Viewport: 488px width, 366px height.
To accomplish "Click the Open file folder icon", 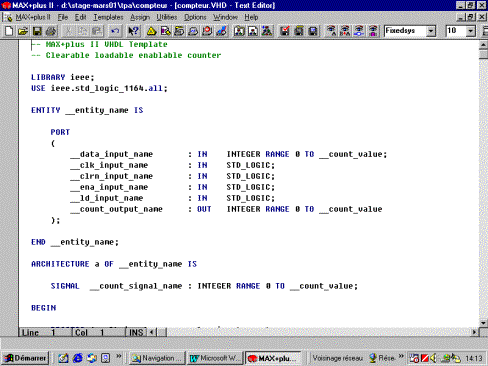I will coord(23,31).
